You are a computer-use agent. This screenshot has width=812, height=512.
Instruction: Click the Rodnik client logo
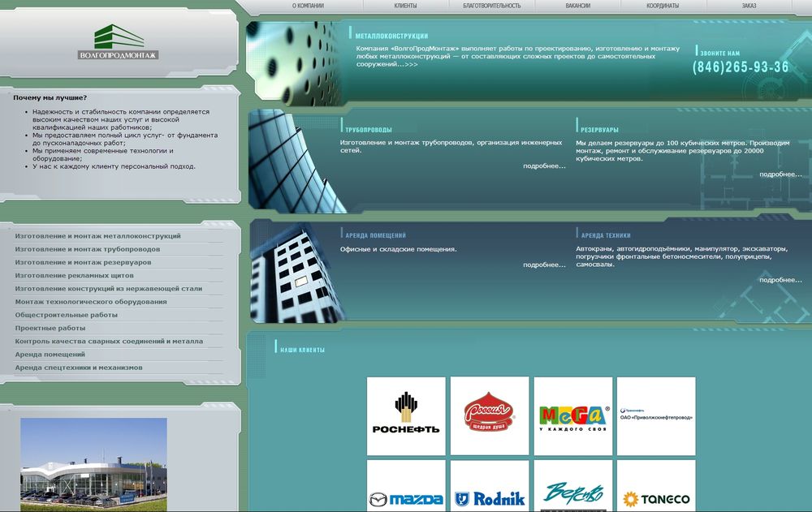pyautogui.click(x=490, y=486)
